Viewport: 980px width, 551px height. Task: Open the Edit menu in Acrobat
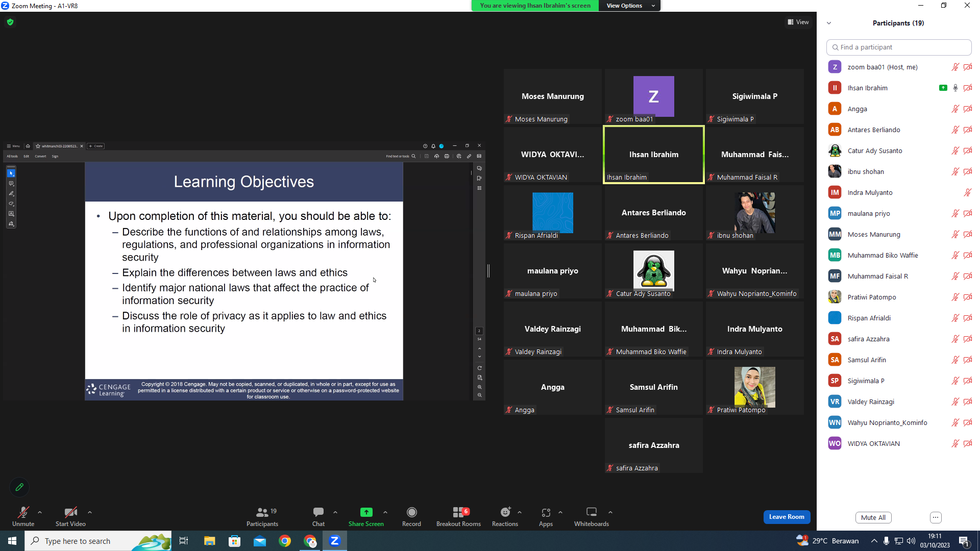27,157
